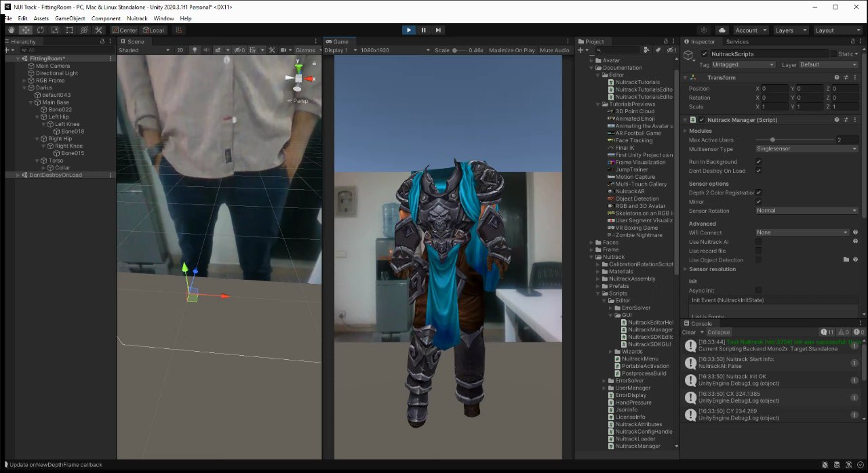Step one frame forward
Screen dimensions: 868x473
point(439,30)
